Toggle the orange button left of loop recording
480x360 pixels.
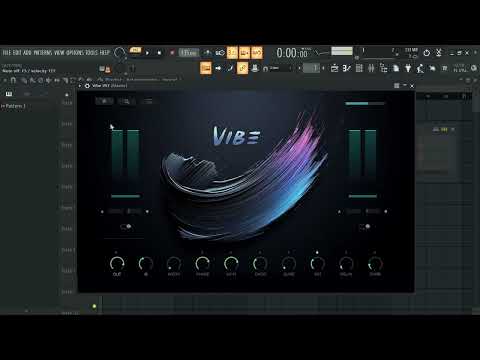point(244,53)
